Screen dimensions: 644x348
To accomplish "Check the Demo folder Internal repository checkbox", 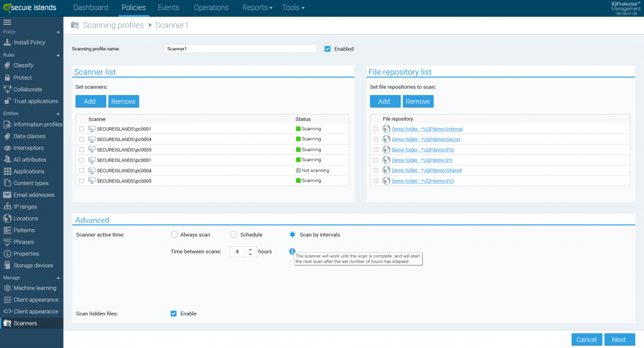I will pos(376,129).
